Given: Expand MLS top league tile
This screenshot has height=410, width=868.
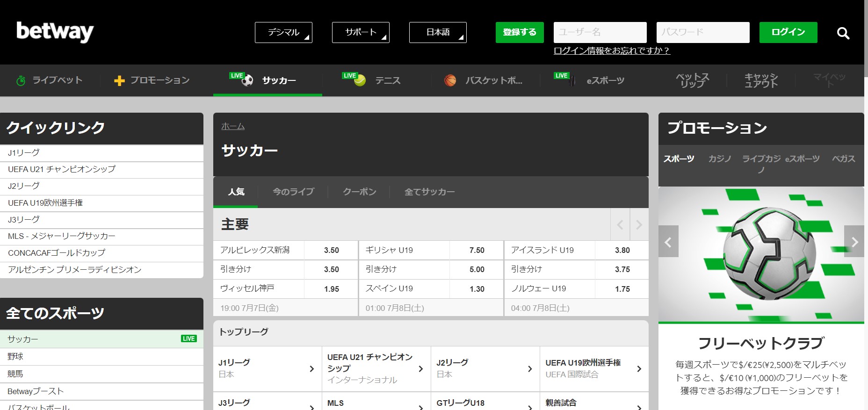Looking at the screenshot, I should (x=376, y=402).
